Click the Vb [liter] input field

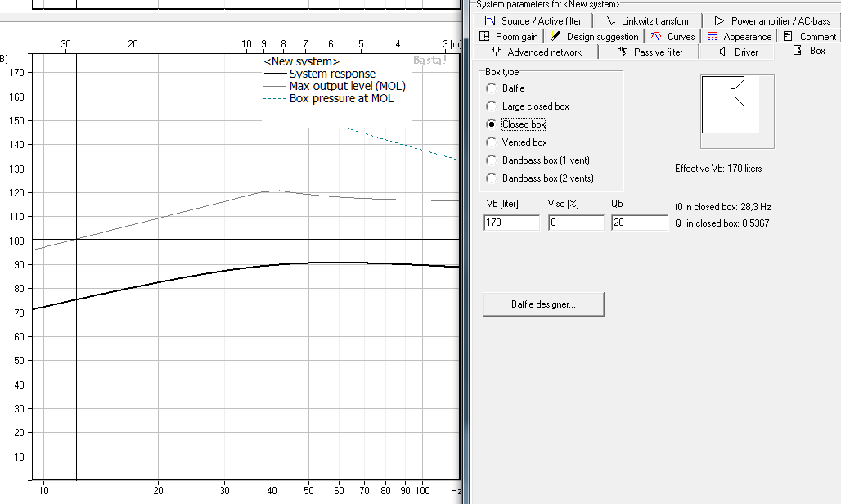coord(511,223)
